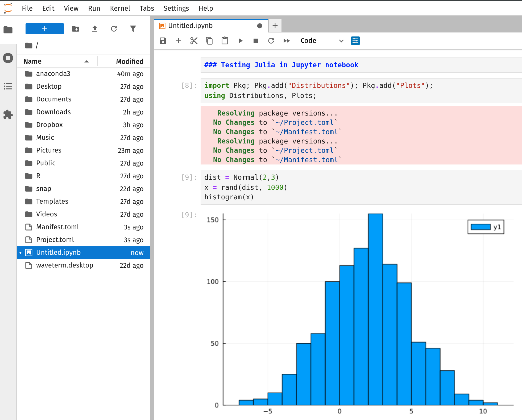Copy the selected cell icon
Image resolution: width=522 pixels, height=420 pixels.
(x=209, y=41)
